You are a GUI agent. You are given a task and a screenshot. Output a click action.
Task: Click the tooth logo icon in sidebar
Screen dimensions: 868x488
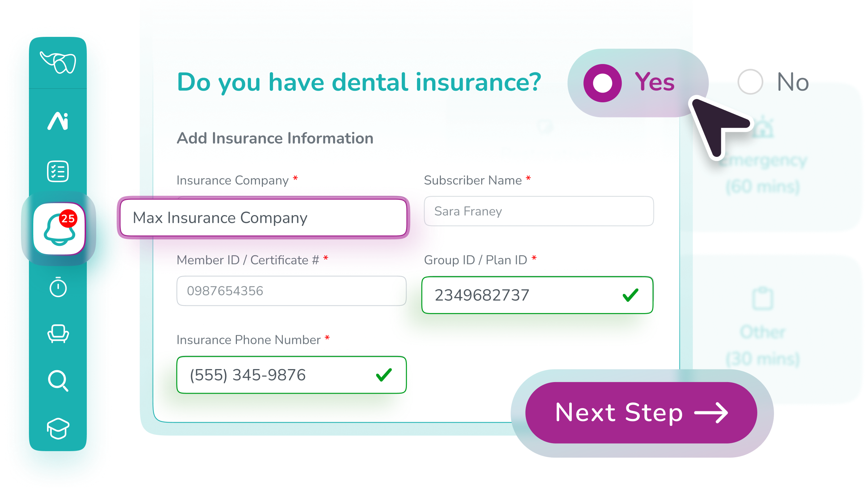tap(58, 63)
